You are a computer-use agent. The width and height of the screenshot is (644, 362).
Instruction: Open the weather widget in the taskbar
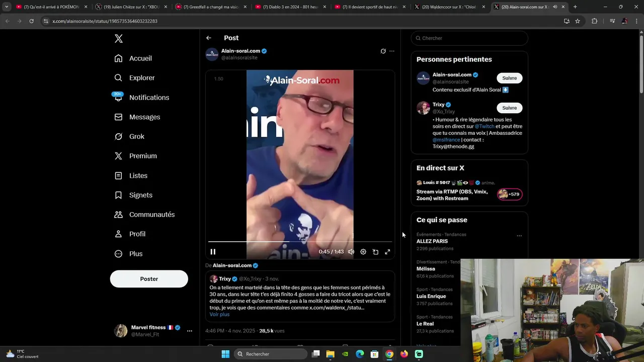(x=22, y=354)
